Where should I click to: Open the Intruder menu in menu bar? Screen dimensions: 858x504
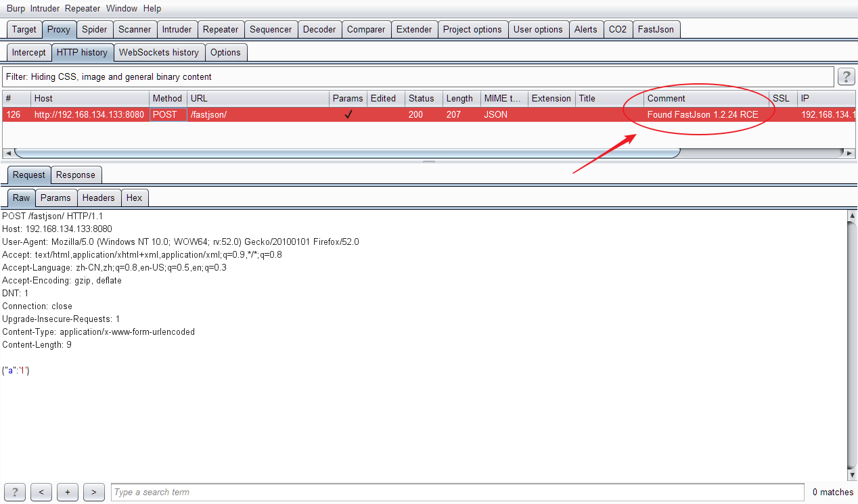click(45, 9)
